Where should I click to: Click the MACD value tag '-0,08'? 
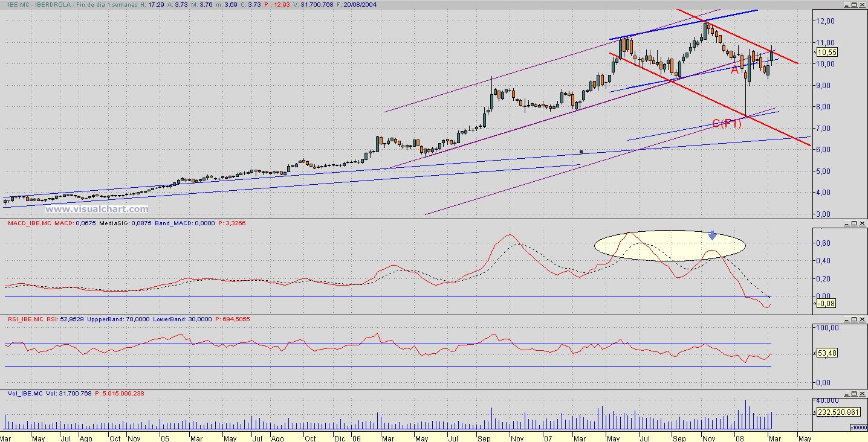[826, 303]
